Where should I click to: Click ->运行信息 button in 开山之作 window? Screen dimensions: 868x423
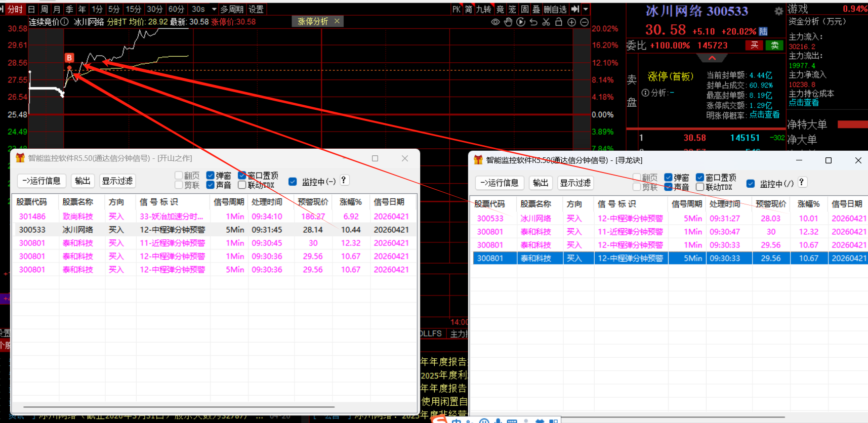[41, 181]
